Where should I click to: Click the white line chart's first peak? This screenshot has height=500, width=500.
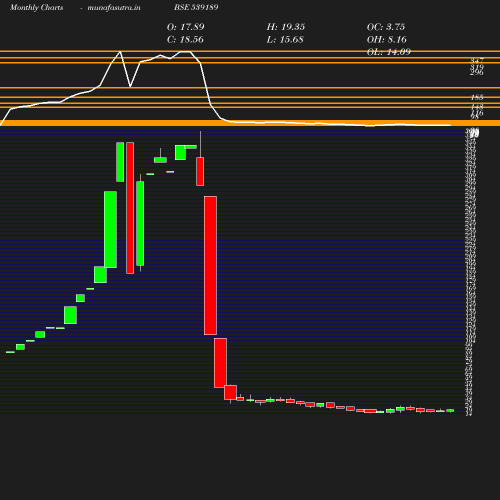click(x=120, y=52)
